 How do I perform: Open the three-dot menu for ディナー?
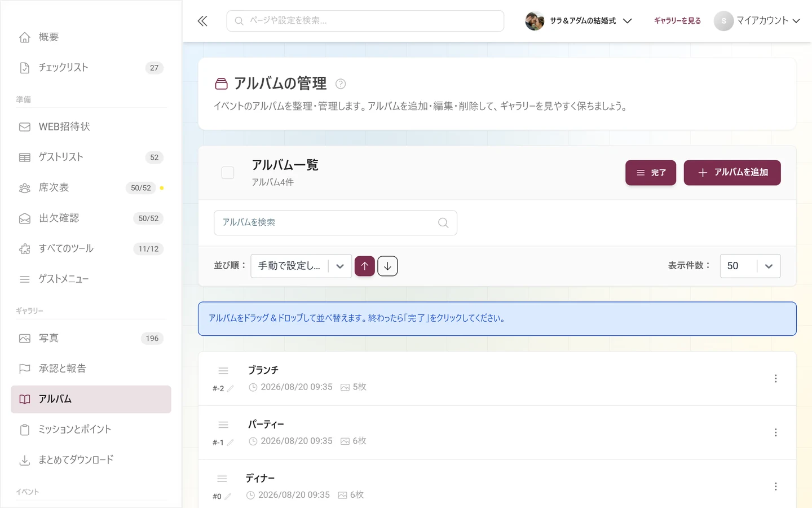point(776,487)
